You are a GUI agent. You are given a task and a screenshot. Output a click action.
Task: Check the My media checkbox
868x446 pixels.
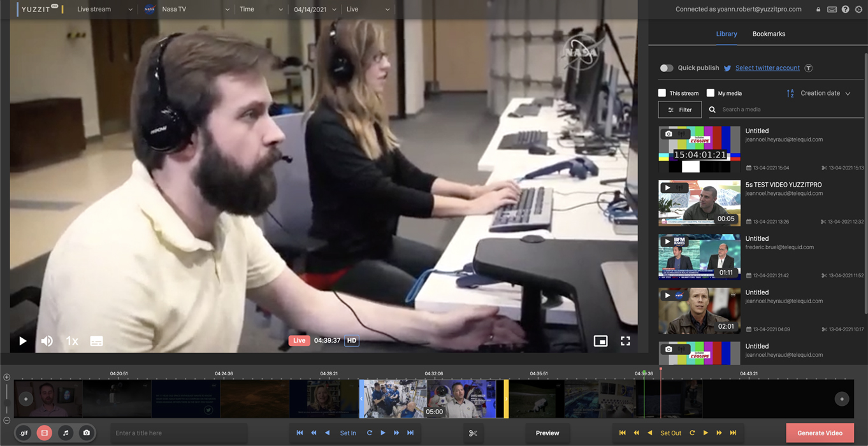710,92
